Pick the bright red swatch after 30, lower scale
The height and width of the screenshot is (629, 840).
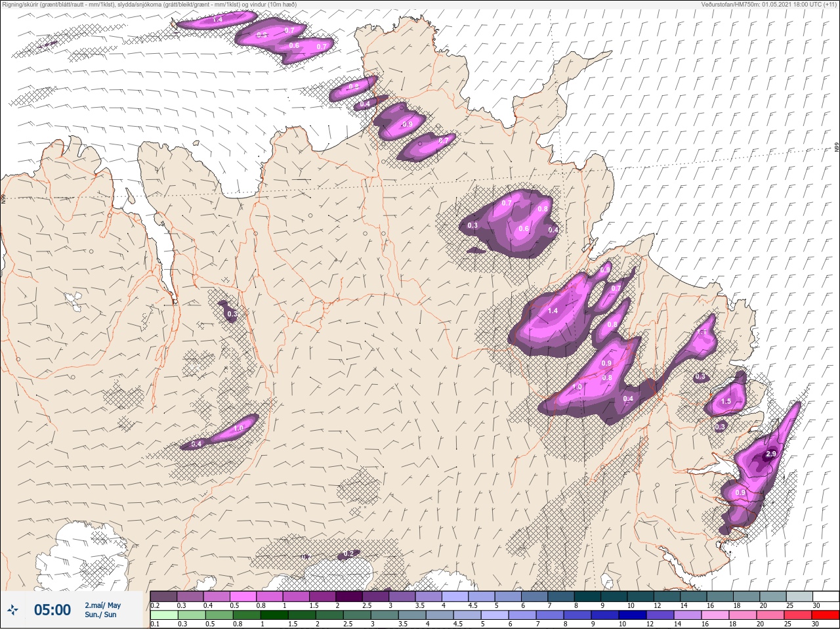pyautogui.click(x=826, y=615)
